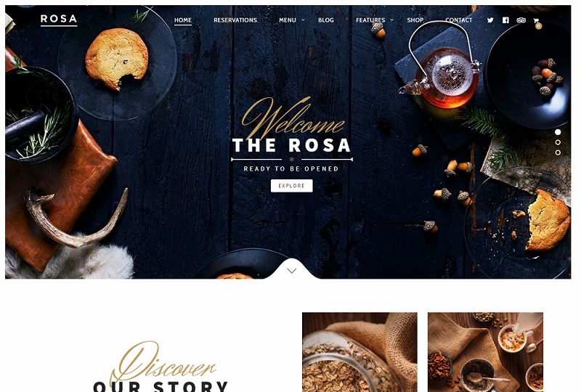Click the cart item count badge

(x=538, y=26)
